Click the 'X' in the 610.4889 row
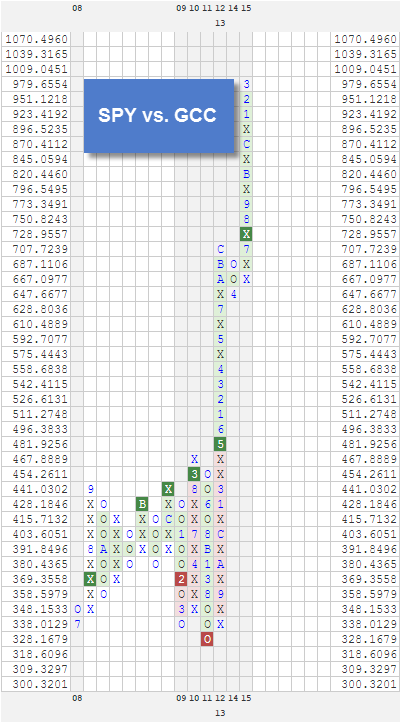Image resolution: width=401 pixels, height=723 pixels. 220,325
